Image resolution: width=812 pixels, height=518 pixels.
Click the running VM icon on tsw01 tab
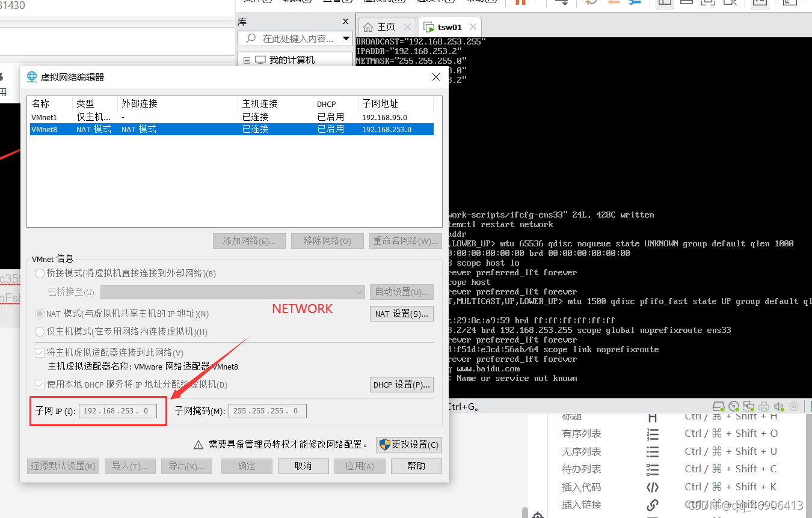pos(428,27)
